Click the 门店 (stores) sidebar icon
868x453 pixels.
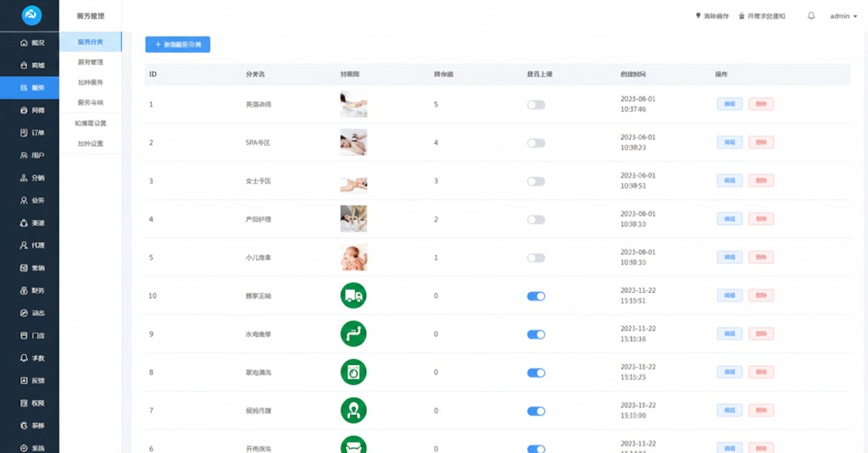point(31,335)
